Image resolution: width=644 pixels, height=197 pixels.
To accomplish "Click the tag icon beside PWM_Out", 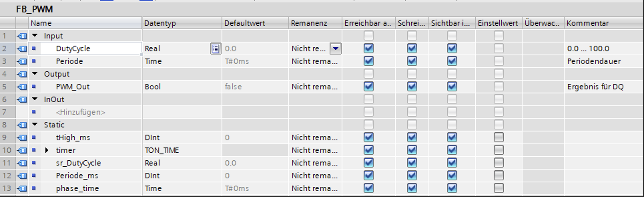I will [22, 87].
